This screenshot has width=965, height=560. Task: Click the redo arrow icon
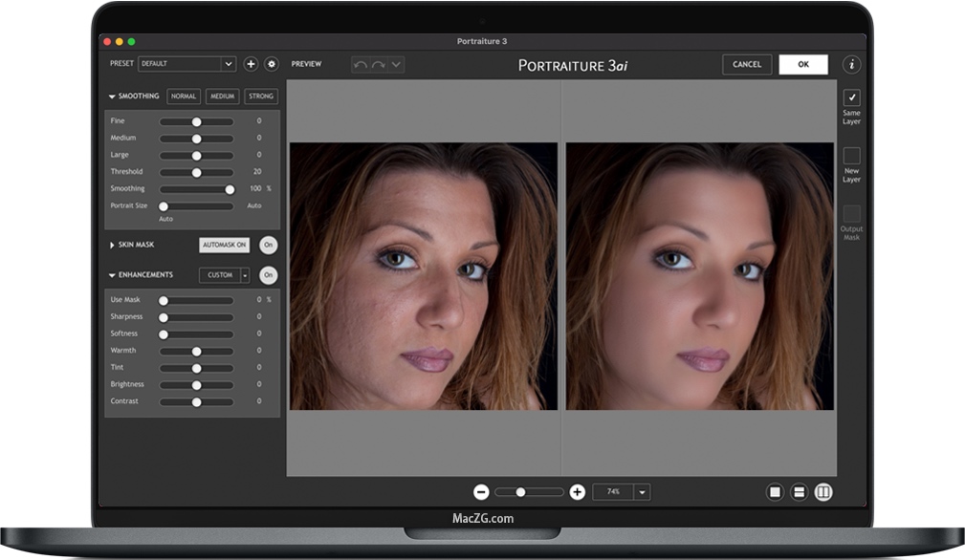378,65
